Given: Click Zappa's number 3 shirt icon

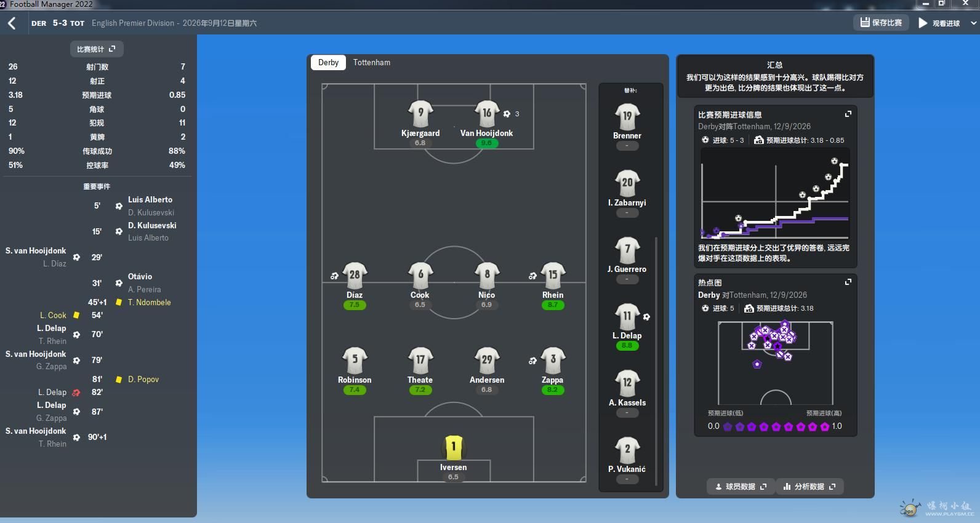Looking at the screenshot, I should (552, 360).
